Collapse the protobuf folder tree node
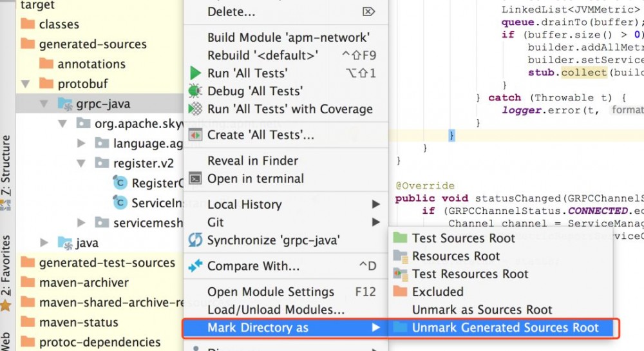Image resolution: width=644 pixels, height=351 pixels. pyautogui.click(x=26, y=84)
